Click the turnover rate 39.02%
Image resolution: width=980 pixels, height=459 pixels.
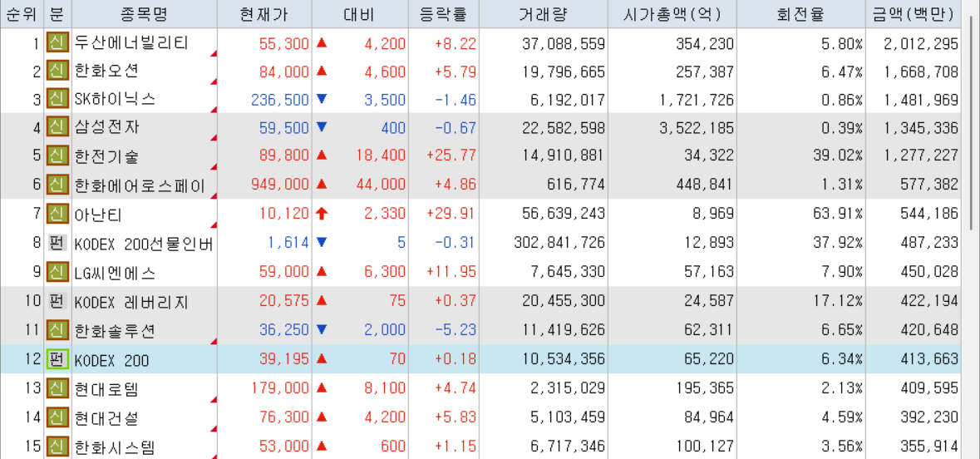pos(836,155)
